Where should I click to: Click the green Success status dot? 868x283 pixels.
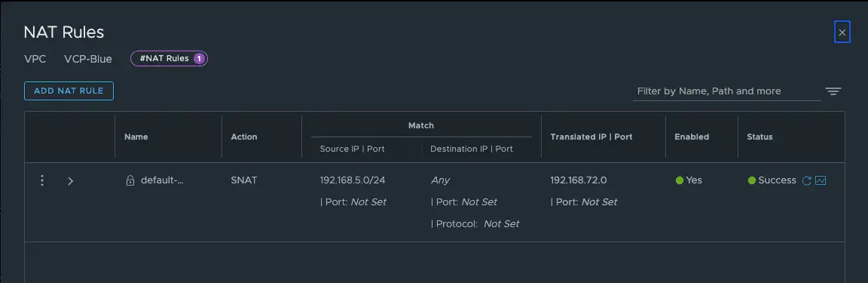(752, 180)
